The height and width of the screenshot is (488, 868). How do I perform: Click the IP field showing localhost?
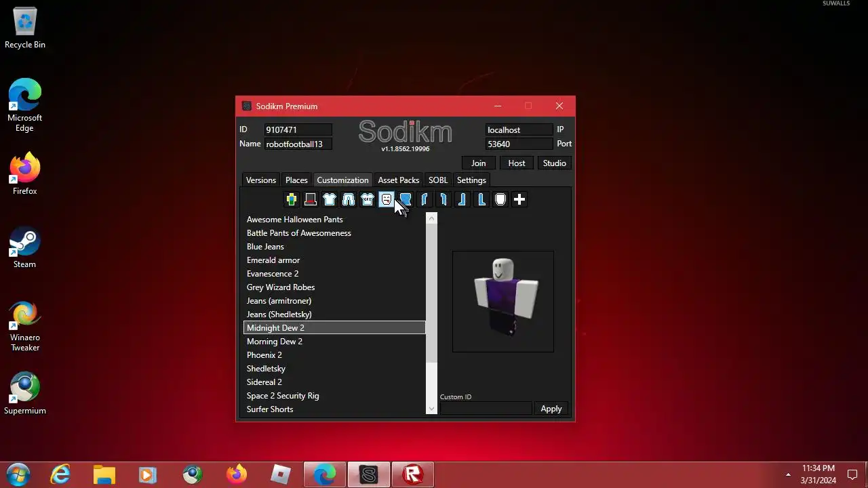click(x=519, y=129)
